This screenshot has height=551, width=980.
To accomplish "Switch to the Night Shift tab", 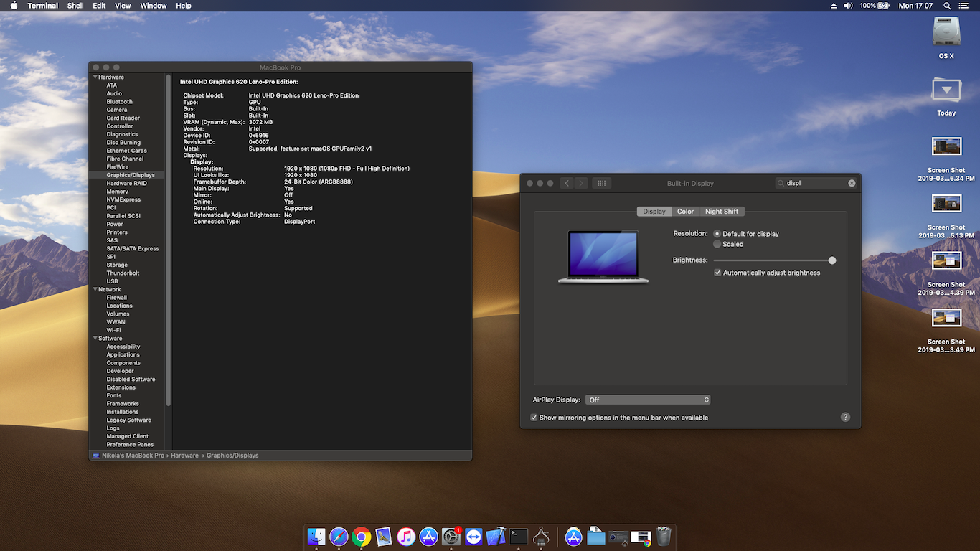I will point(721,212).
